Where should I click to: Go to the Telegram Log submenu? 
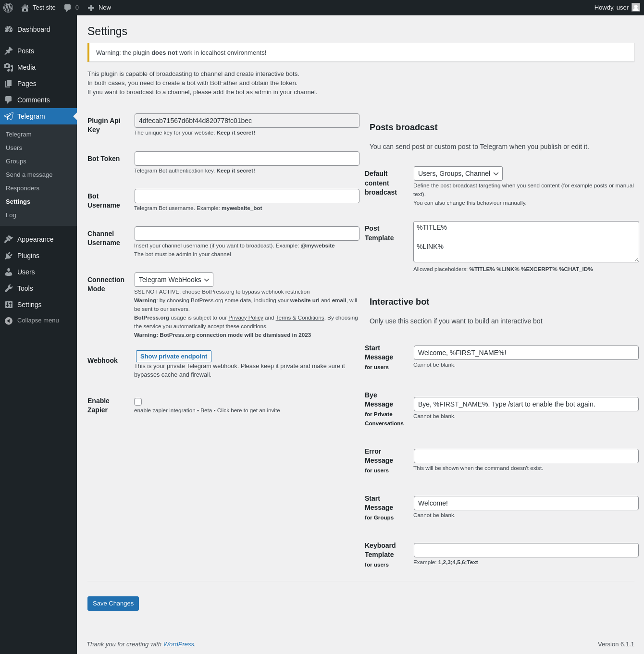[11, 215]
